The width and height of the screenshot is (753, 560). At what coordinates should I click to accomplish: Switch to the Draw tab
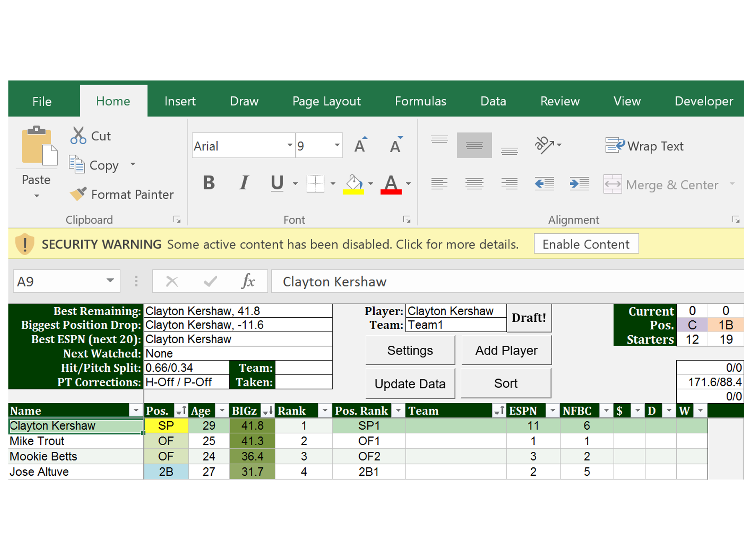(244, 101)
